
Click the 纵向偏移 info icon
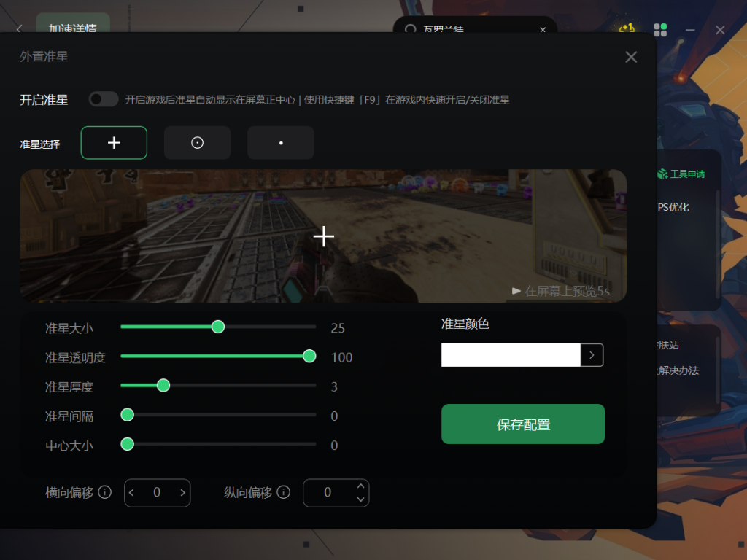[x=284, y=492]
